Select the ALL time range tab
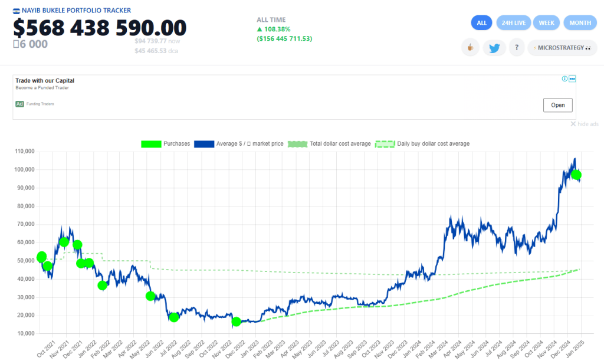This screenshot has width=604, height=364. pyautogui.click(x=481, y=23)
